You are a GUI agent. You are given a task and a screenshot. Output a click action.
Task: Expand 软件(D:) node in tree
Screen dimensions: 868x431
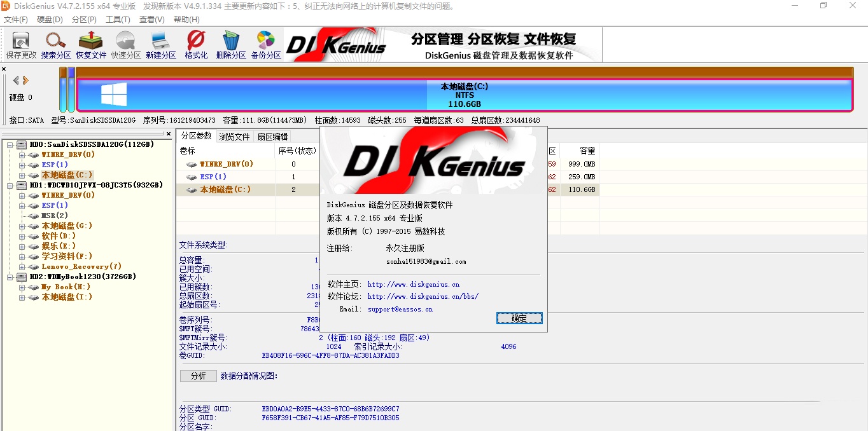pos(22,236)
